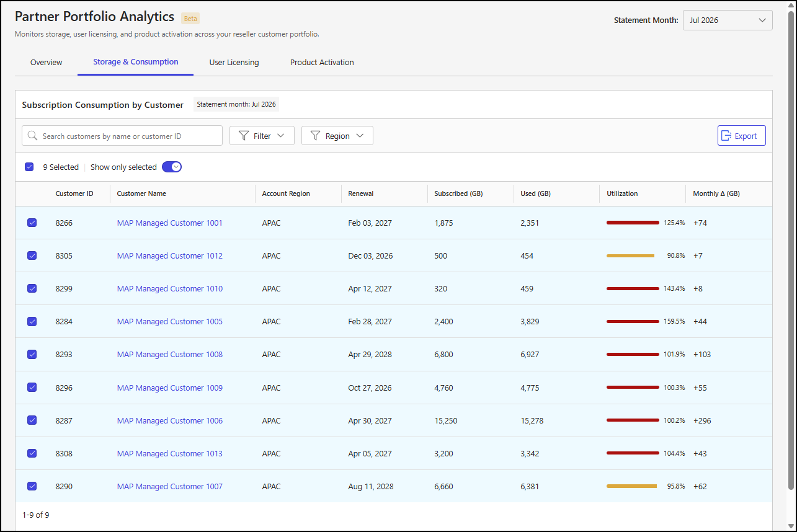Expand the Filter dropdown chevron
Screen dimensions: 797x532
click(x=281, y=136)
